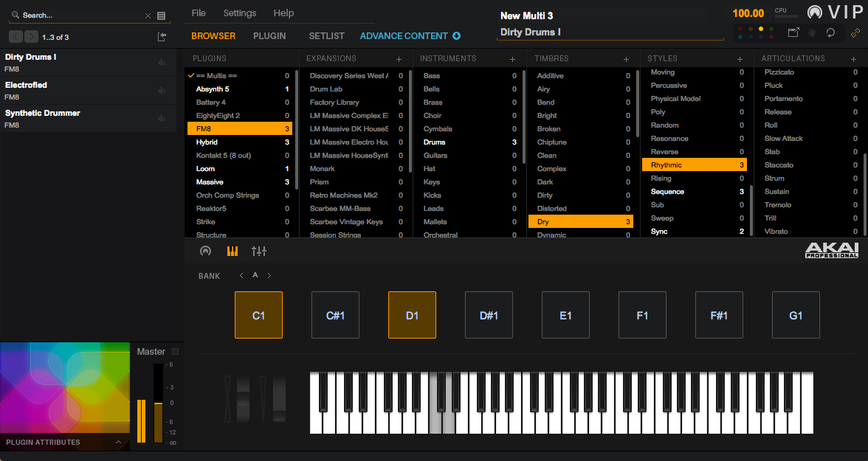Toggle pad E1

(x=565, y=315)
